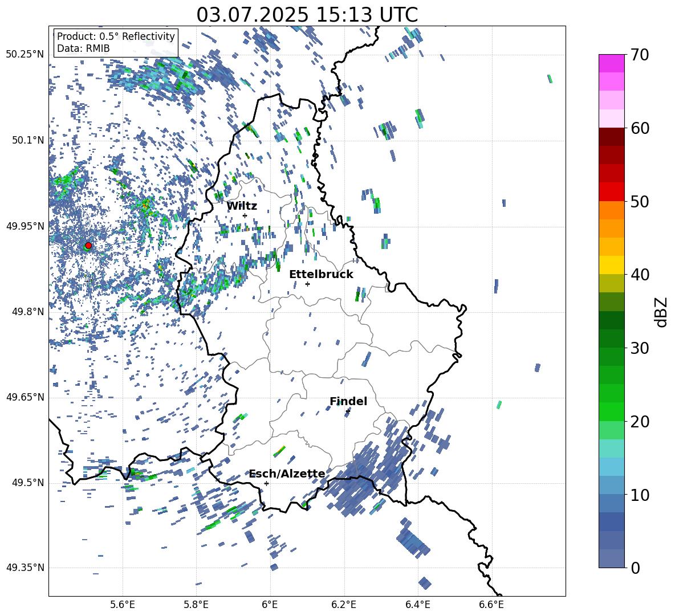Click the yellow 40 dBZ colorbar segment
The image size is (675, 616).
coord(611,265)
